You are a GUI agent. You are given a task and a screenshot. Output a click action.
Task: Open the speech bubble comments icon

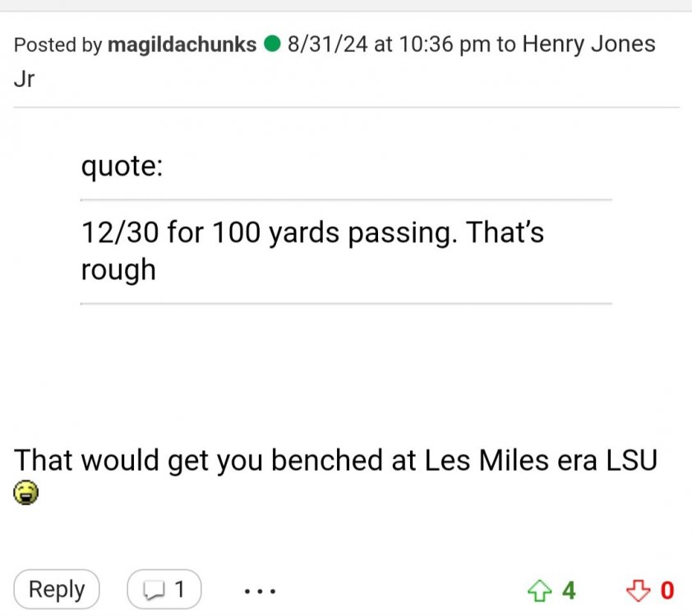[154, 590]
